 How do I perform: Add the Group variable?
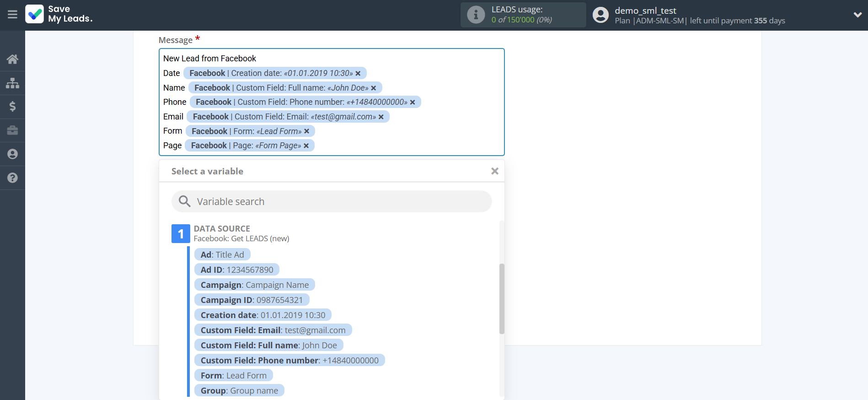click(239, 390)
